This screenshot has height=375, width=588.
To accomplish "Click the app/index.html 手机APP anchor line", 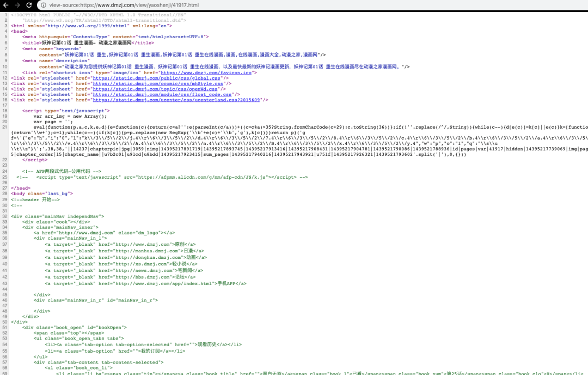I will pyautogui.click(x=145, y=283).
